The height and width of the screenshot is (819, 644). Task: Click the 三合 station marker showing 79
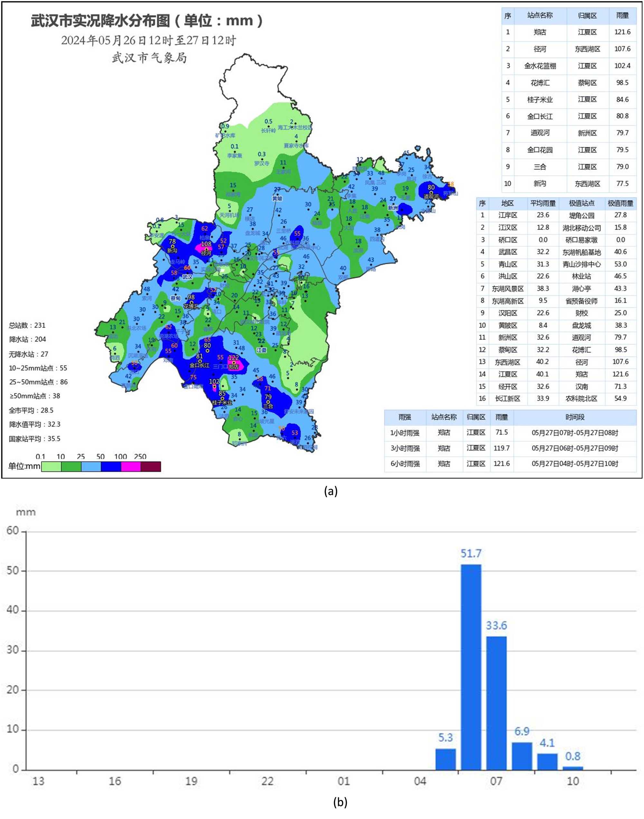click(268, 402)
